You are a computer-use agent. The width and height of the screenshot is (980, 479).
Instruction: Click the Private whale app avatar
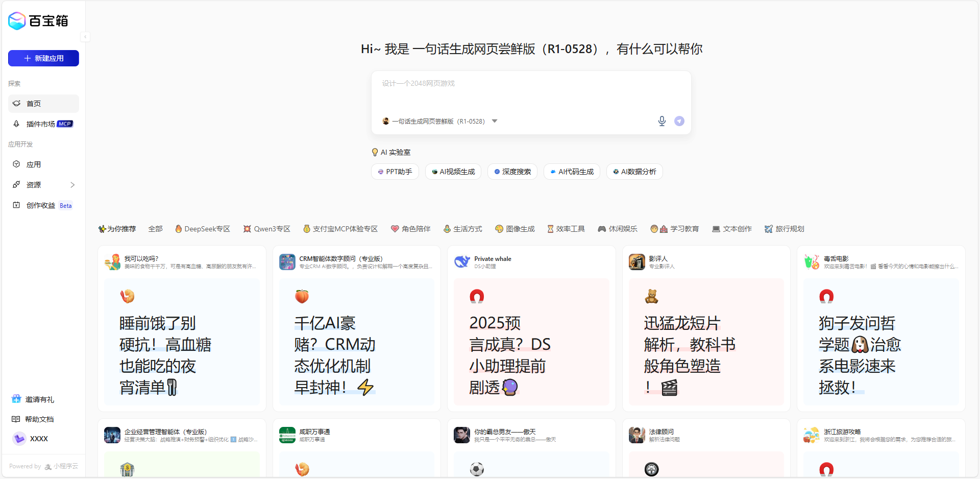462,262
